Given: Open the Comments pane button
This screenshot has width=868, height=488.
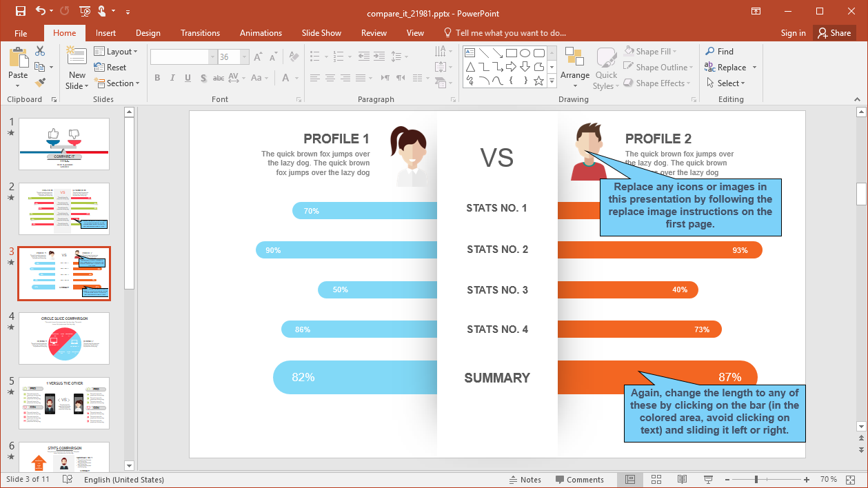Looking at the screenshot, I should [578, 480].
